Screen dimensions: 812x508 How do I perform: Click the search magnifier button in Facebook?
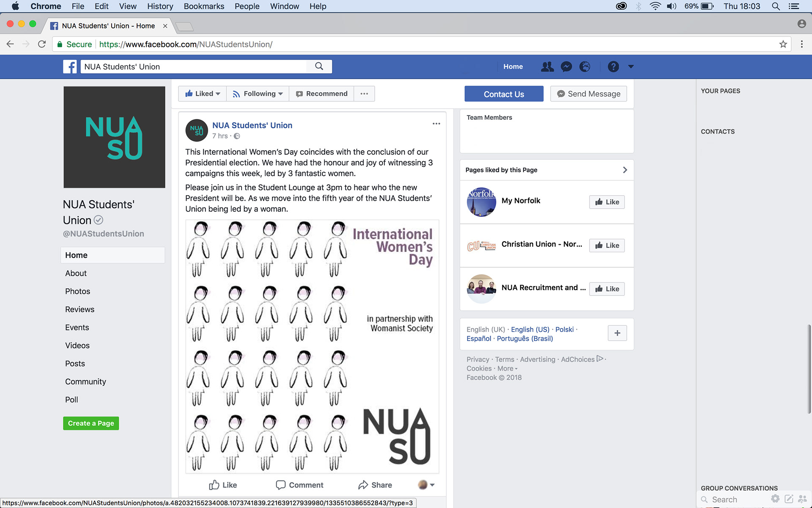point(319,66)
